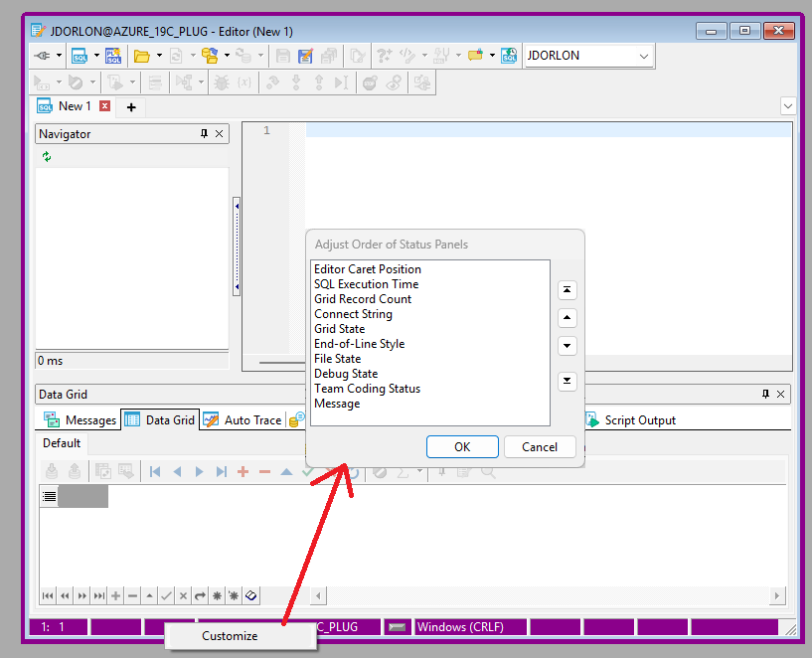Close the Navigator panel
812x658 pixels.
(219, 134)
